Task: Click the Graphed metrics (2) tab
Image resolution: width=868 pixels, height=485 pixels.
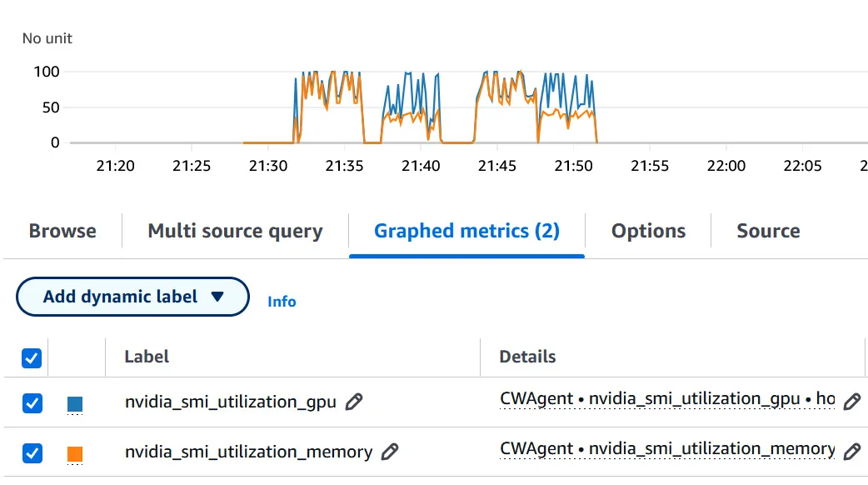Action: pyautogui.click(x=466, y=231)
